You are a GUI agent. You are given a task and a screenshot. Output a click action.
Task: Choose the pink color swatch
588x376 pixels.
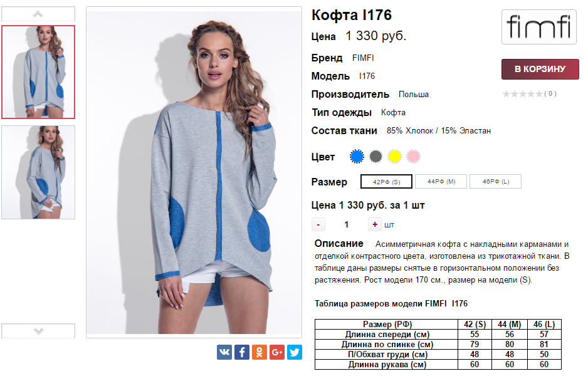(413, 156)
